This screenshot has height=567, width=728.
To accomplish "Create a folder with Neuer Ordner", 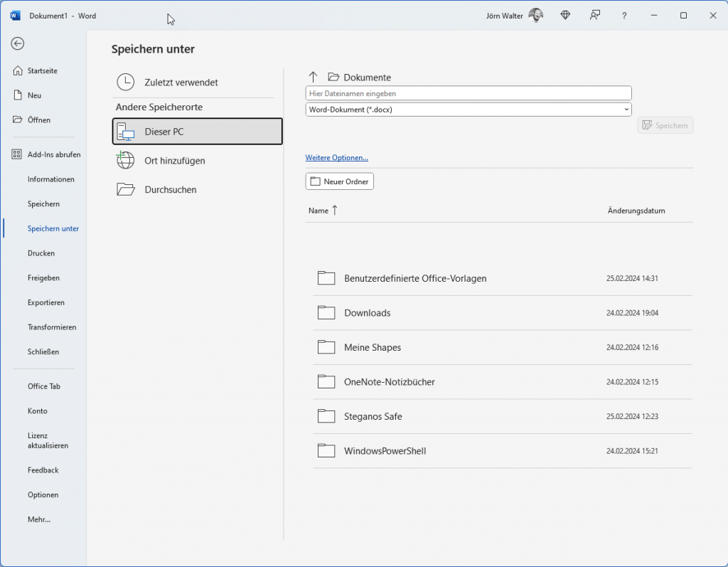I will 339,181.
